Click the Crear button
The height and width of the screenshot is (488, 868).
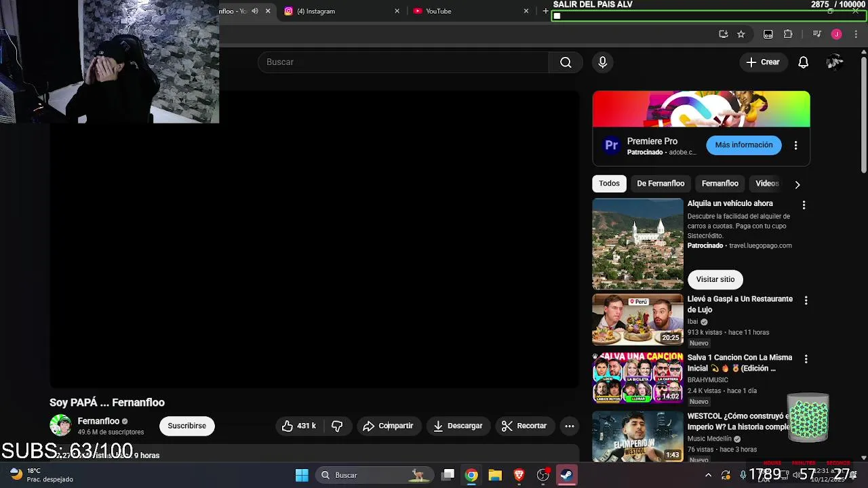[763, 62]
